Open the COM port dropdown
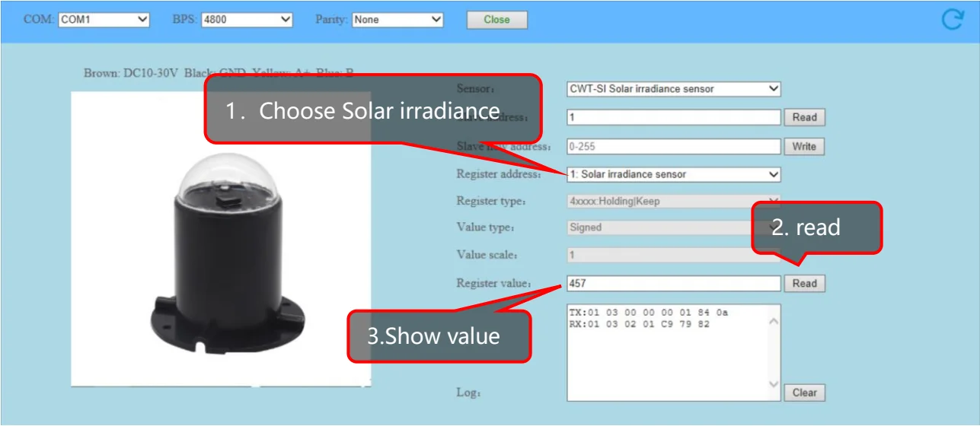980x426 pixels. (x=104, y=20)
